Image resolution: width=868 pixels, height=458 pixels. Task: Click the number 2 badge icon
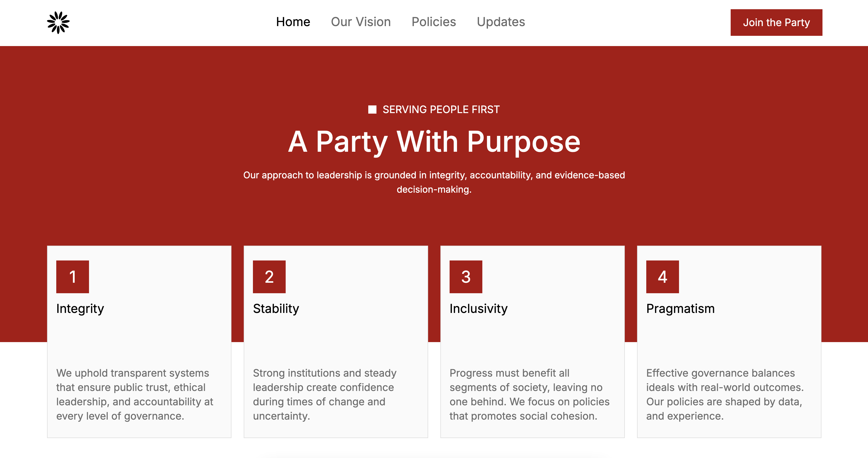pos(269,277)
